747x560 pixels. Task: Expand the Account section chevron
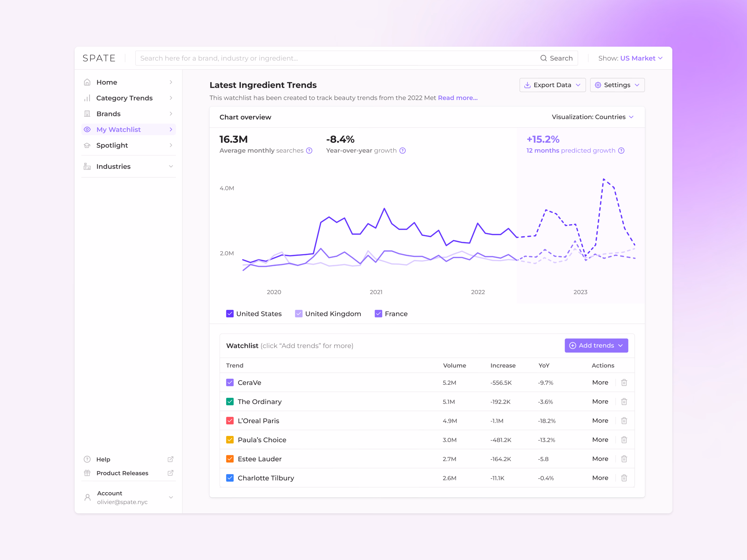(171, 497)
